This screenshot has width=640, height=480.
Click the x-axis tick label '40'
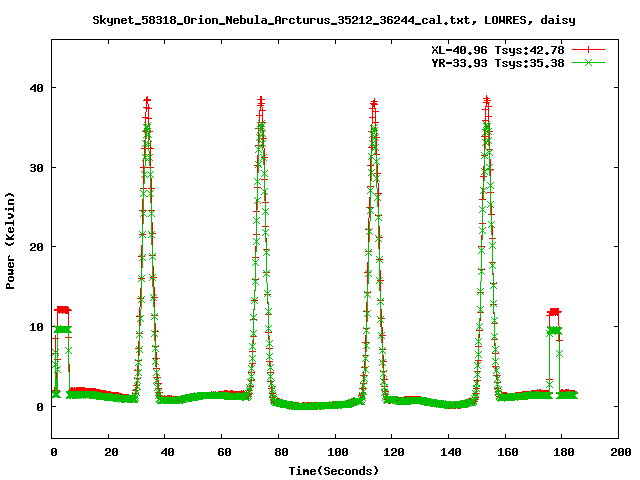tap(167, 452)
